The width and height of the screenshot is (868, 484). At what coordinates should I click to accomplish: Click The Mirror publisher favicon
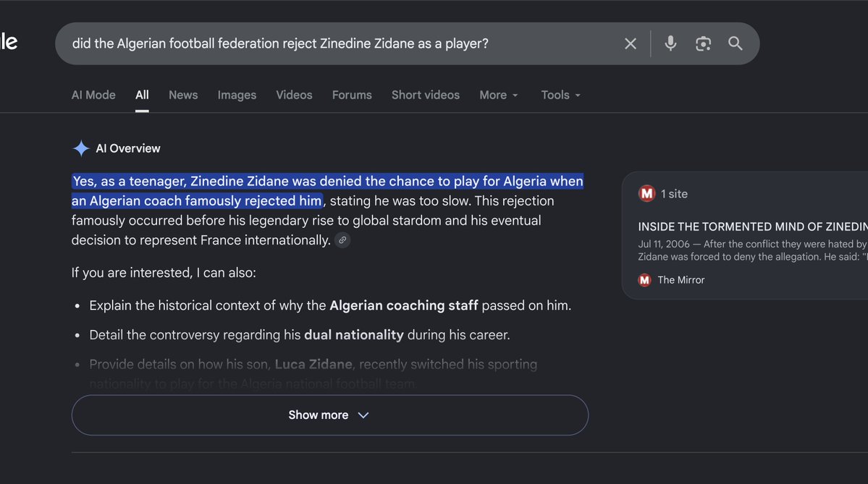coord(644,280)
